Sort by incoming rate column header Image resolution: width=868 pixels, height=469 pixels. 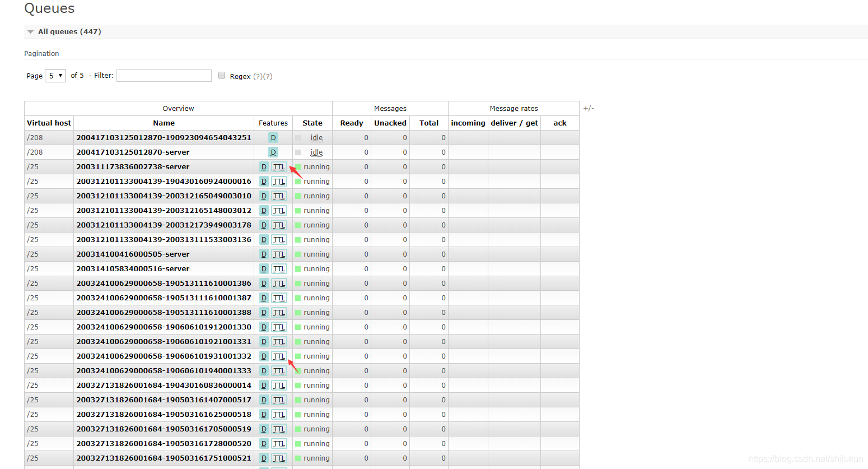point(468,123)
